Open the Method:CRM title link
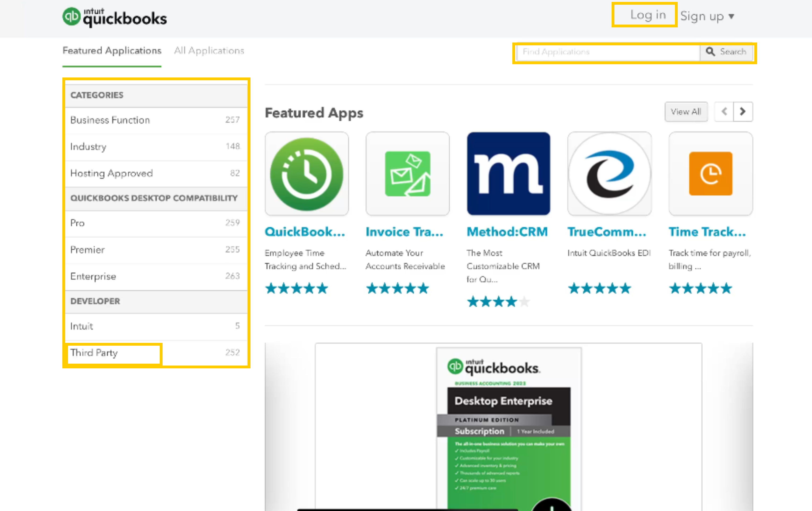Viewport: 812px width, 511px height. tap(507, 232)
